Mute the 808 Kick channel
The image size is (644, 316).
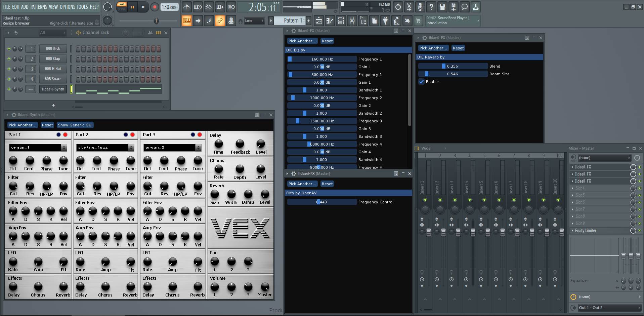pos(9,49)
